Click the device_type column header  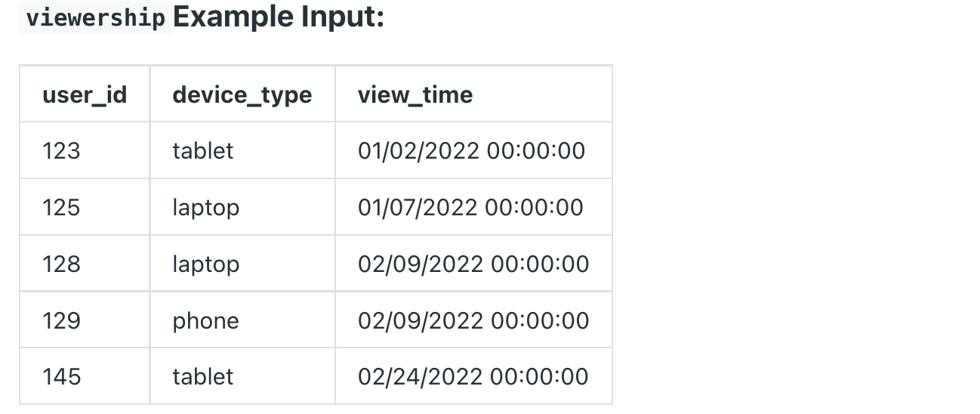[242, 94]
